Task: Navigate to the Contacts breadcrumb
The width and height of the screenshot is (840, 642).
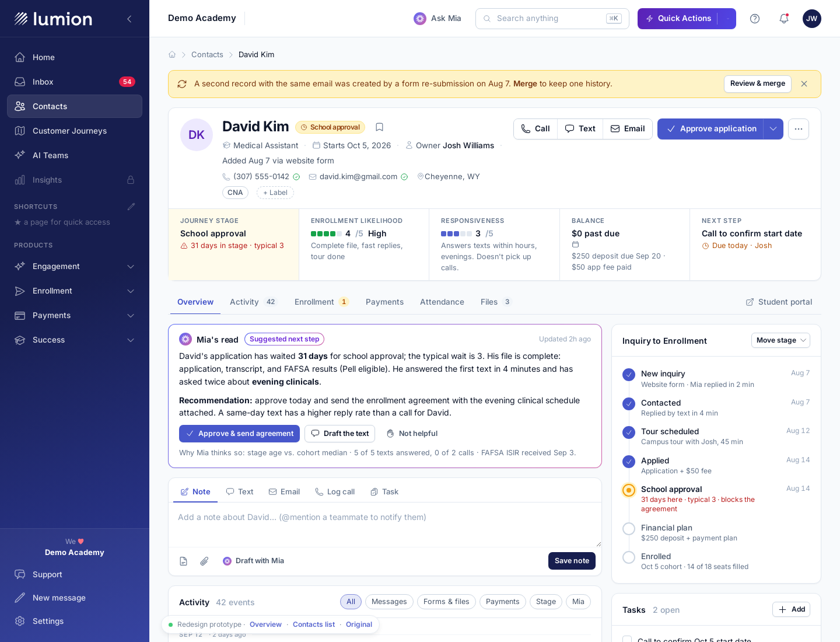Action: tap(207, 54)
